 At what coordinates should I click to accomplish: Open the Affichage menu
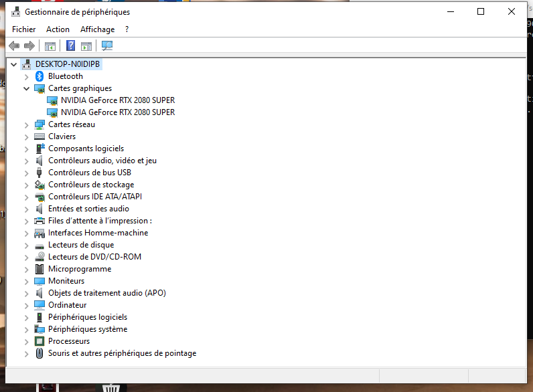click(98, 29)
